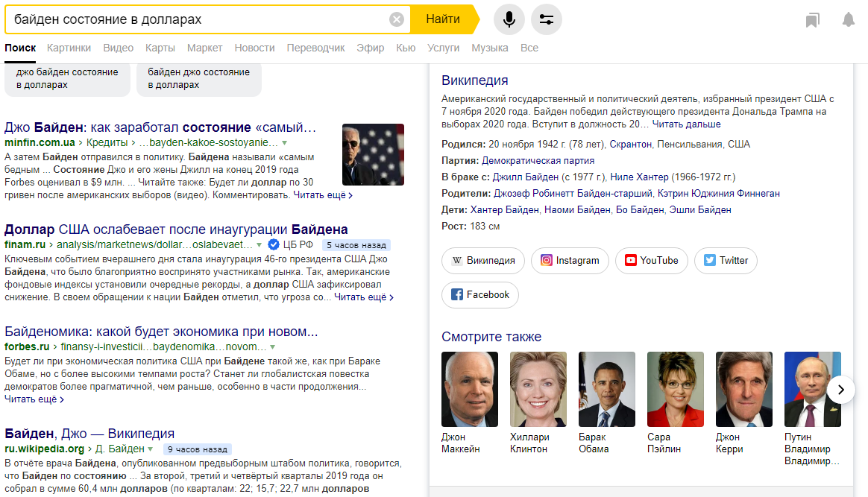Open the Путин Владимир photo card
Screen dimensions: 868x497
(x=812, y=389)
